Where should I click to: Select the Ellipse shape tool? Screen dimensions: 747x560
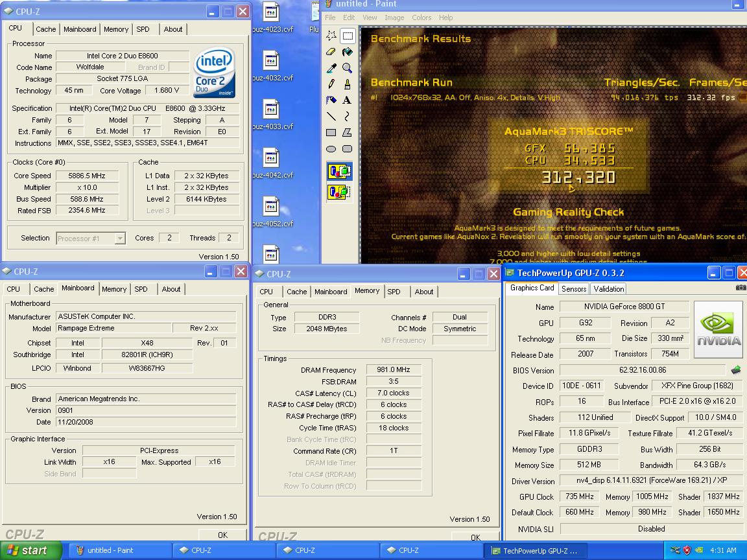coord(331,148)
